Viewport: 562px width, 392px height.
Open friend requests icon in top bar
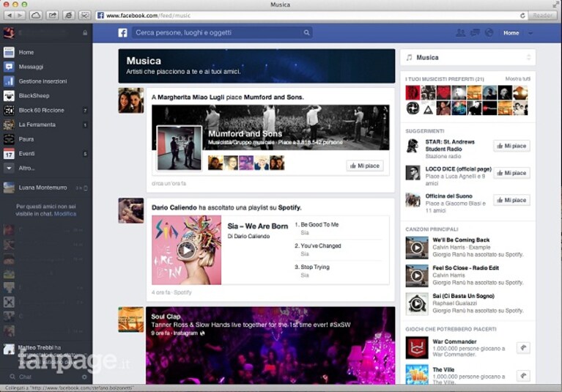(461, 33)
